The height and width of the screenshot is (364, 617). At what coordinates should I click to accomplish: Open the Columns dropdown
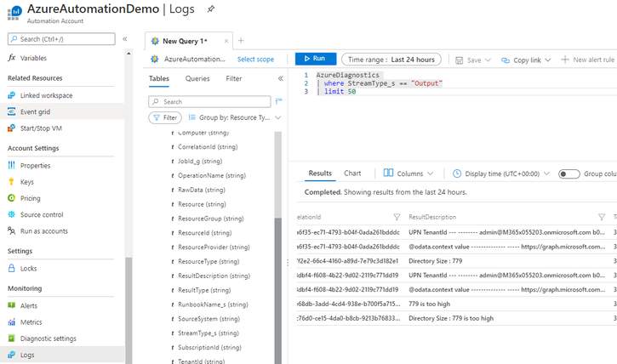pos(408,173)
